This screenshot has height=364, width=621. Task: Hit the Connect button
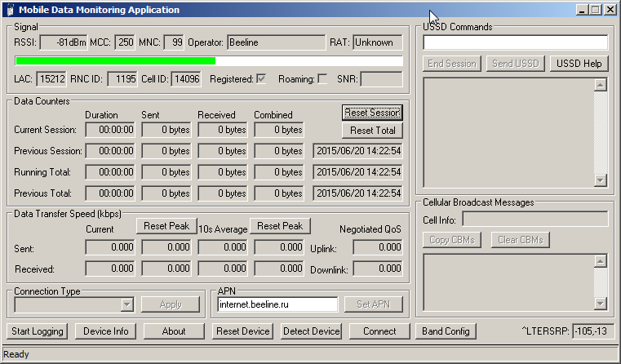[379, 331]
